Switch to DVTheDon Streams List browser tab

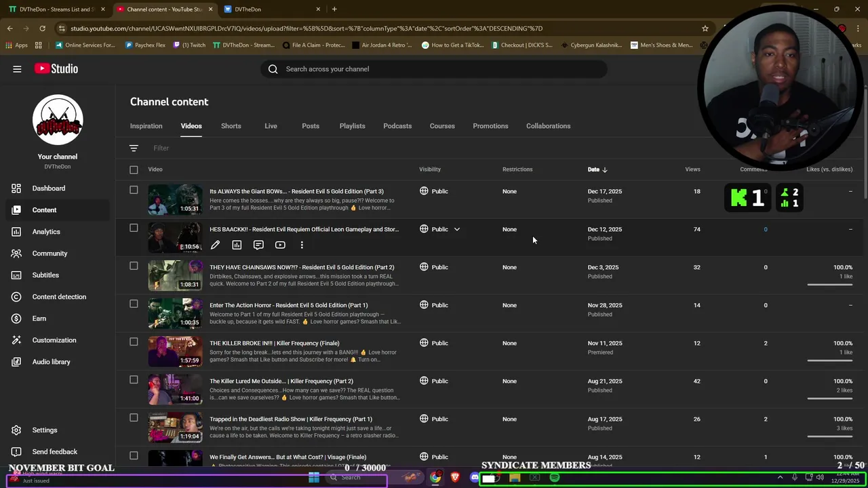tap(56, 9)
